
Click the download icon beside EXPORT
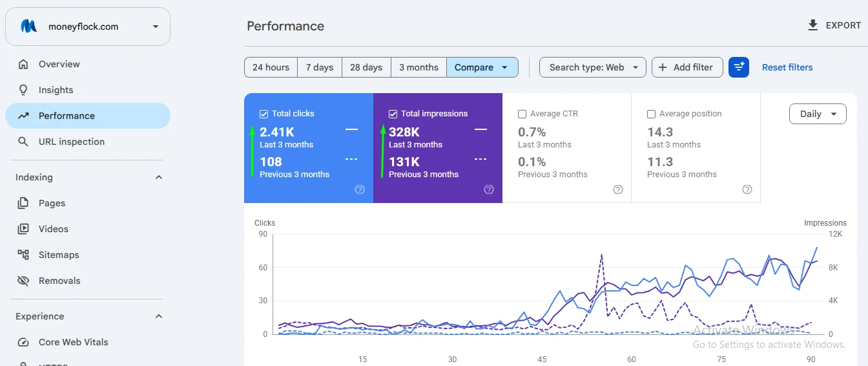coord(813,25)
